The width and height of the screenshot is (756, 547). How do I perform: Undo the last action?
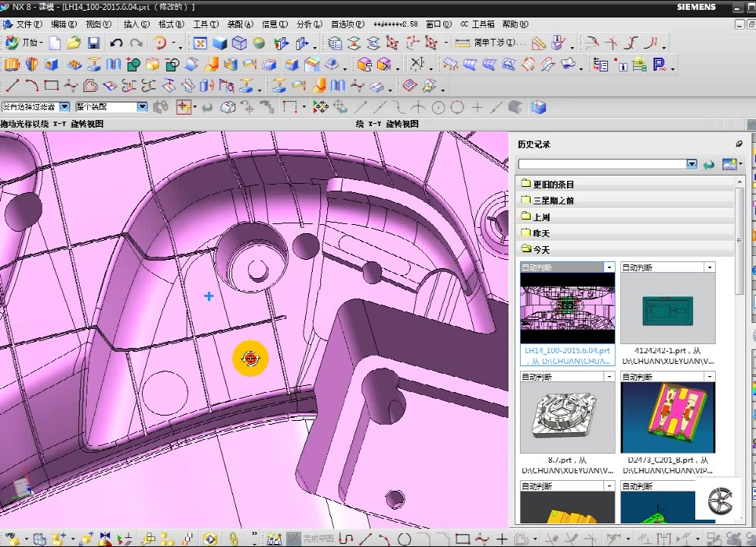click(x=116, y=43)
